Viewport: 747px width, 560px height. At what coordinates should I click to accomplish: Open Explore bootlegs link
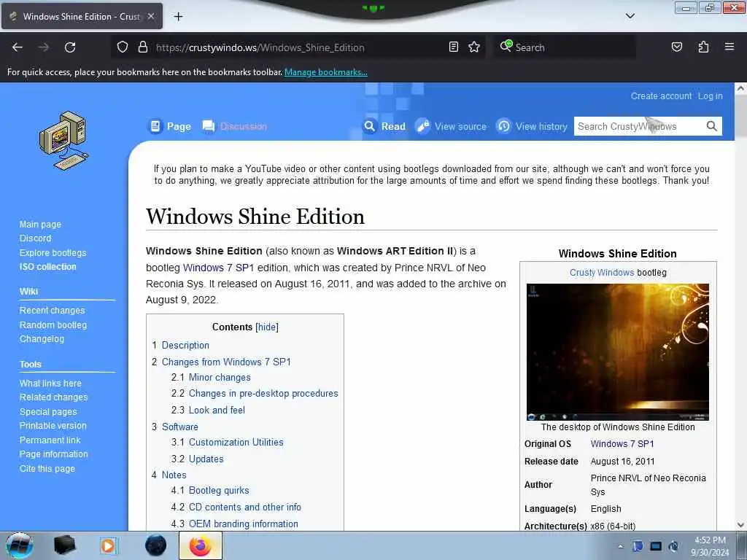[x=53, y=252]
